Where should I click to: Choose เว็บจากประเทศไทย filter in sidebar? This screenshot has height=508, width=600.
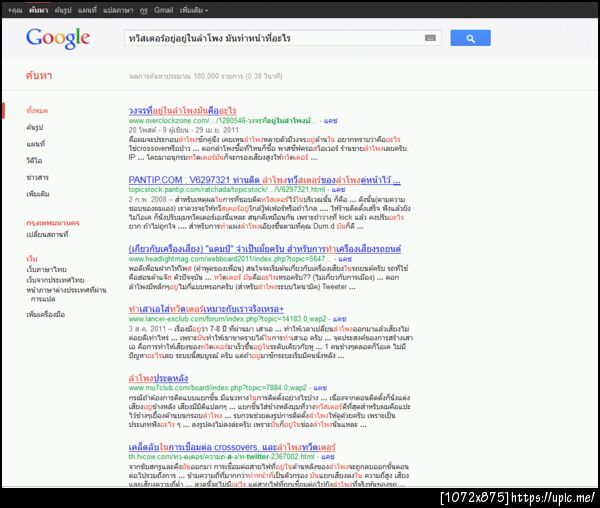click(x=55, y=280)
